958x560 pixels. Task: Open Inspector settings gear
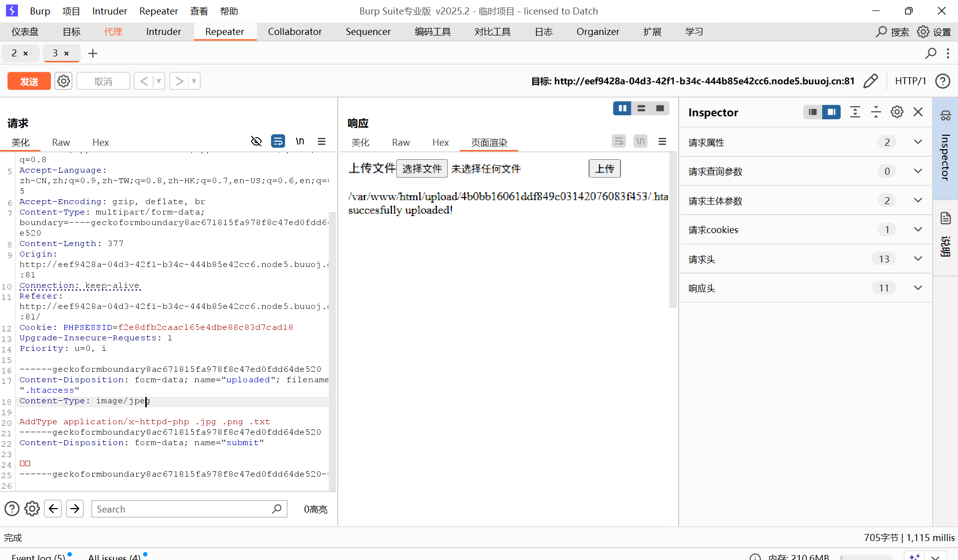click(897, 112)
